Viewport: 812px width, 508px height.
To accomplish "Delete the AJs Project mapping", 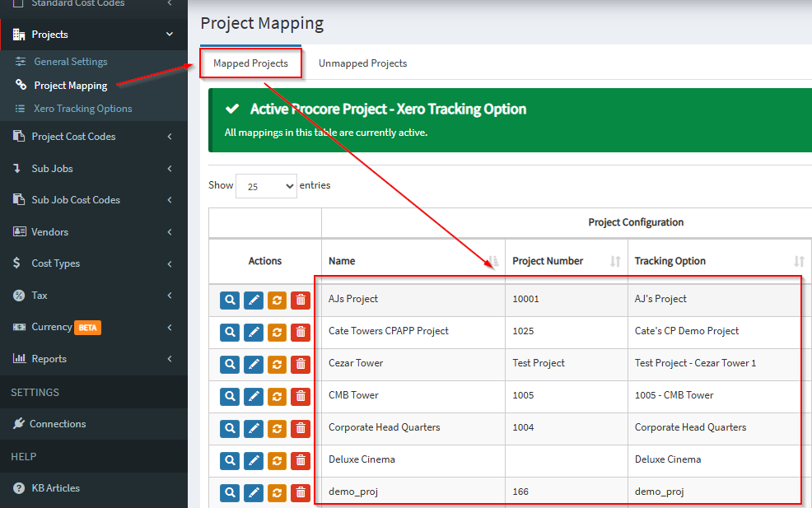I will click(x=301, y=301).
